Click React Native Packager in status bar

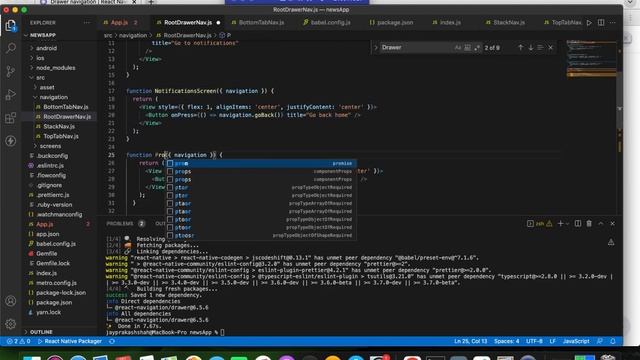point(69,341)
